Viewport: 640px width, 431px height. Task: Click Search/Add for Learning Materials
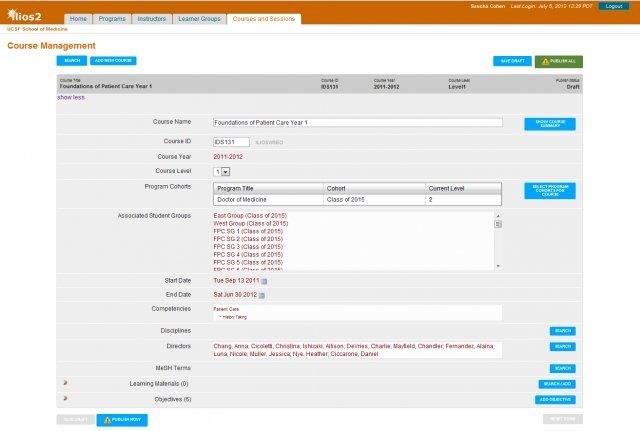point(557,384)
